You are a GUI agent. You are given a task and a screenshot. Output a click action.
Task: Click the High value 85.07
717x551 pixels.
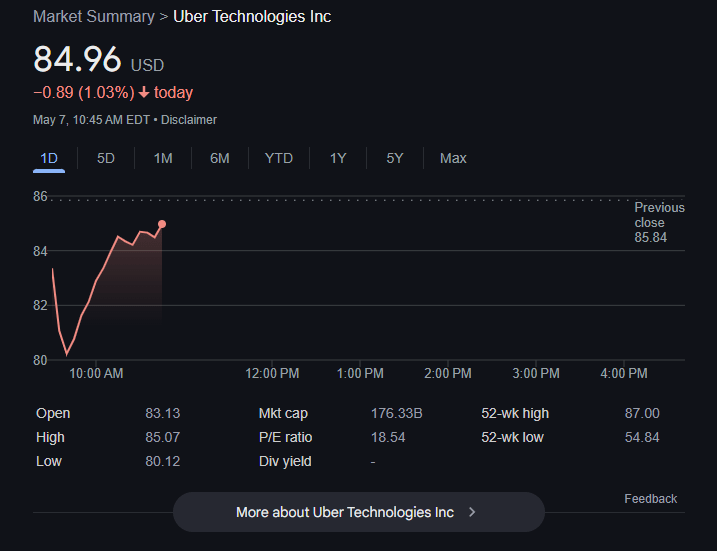[163, 438]
